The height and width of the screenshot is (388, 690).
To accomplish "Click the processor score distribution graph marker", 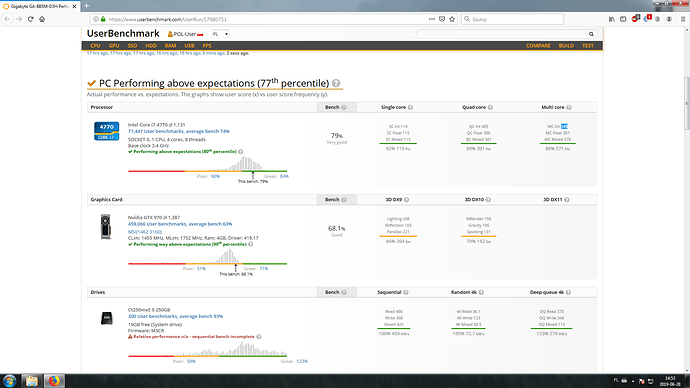I will (253, 175).
